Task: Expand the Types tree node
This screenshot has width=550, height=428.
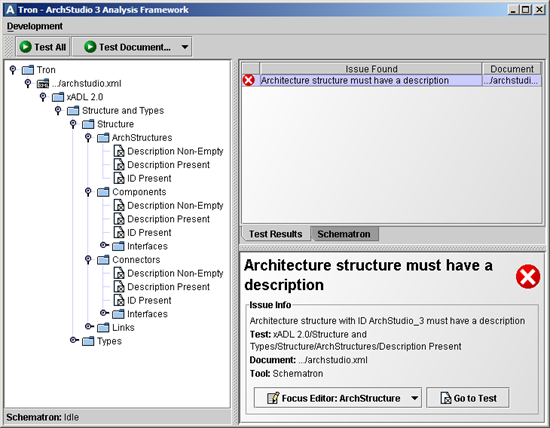Action: 74,340
